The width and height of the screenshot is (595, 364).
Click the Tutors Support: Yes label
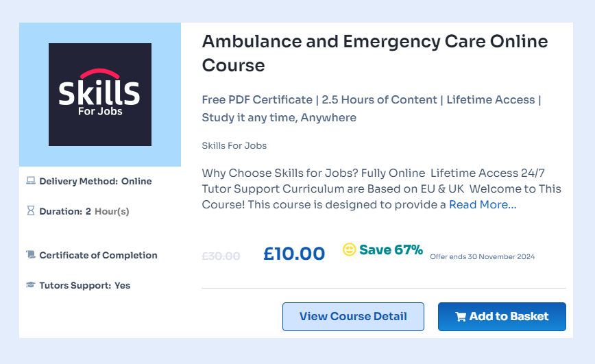click(x=84, y=285)
